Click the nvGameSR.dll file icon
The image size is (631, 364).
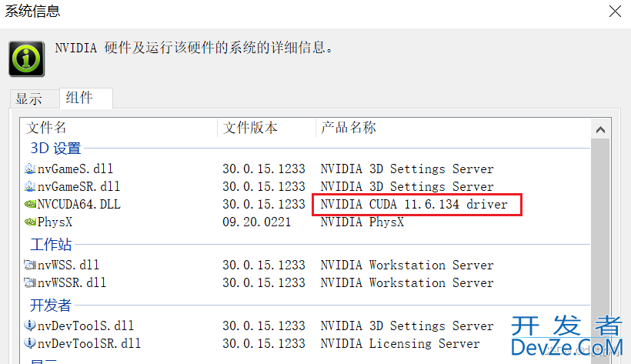pyautogui.click(x=30, y=186)
